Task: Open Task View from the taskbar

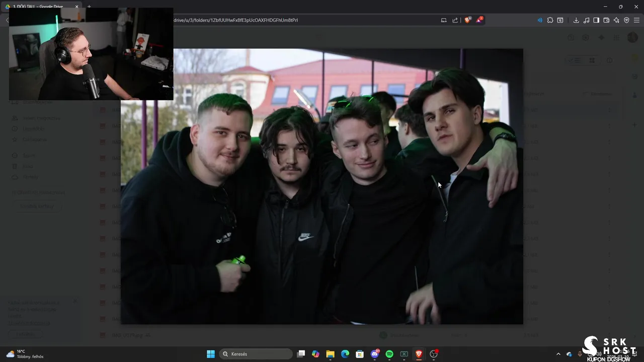Action: pyautogui.click(x=301, y=354)
